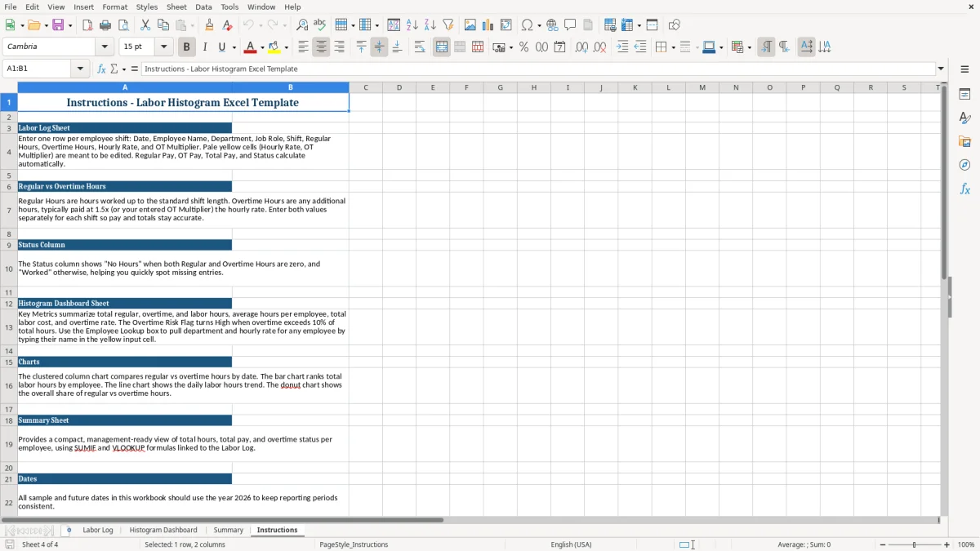Open the font name dropdown
Viewport: 980px width, 551px height.
[x=104, y=47]
